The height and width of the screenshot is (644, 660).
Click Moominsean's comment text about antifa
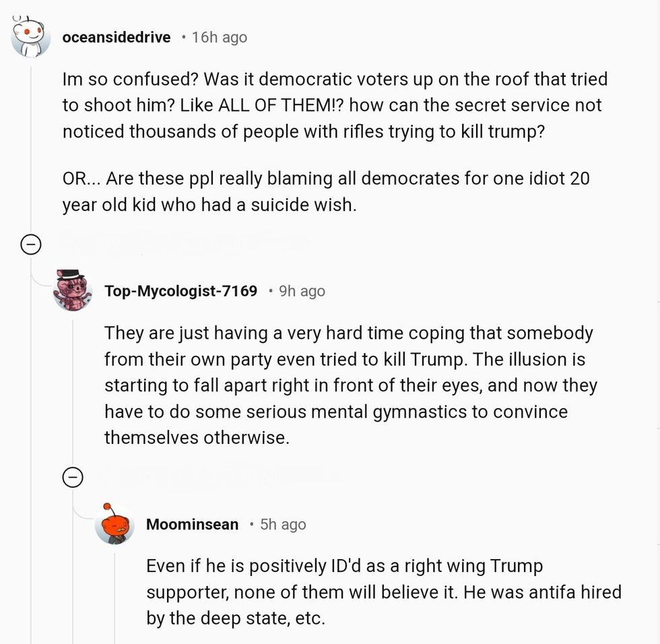click(x=383, y=592)
